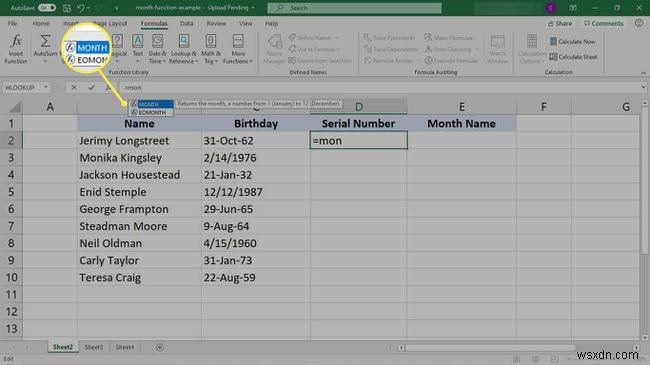Collapse the ribbon with the chevron
This screenshot has width=650, height=365.
pyautogui.click(x=643, y=73)
